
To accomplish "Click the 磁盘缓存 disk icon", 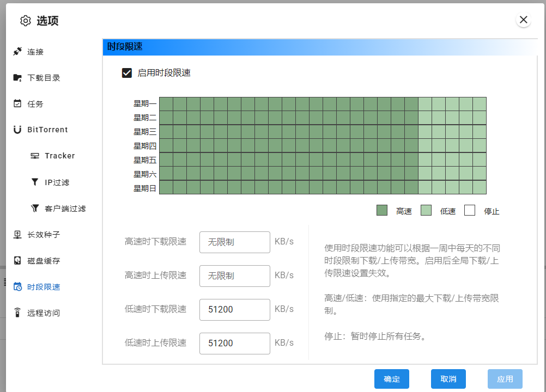I will point(17,261).
